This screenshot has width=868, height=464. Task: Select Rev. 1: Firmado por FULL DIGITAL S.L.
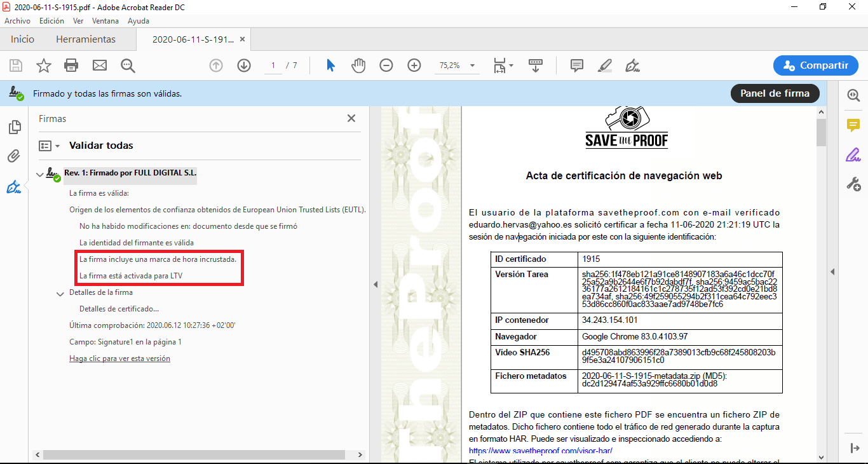(x=130, y=173)
